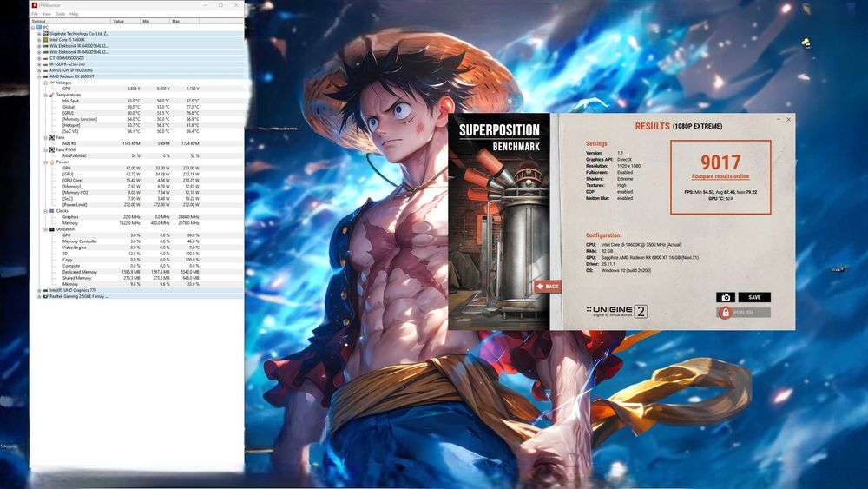
Task: Close the Superposition results window
Action: pyautogui.click(x=789, y=119)
